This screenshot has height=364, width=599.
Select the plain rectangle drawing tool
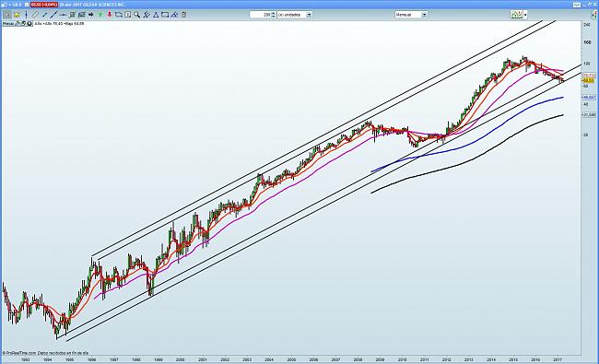(165, 15)
